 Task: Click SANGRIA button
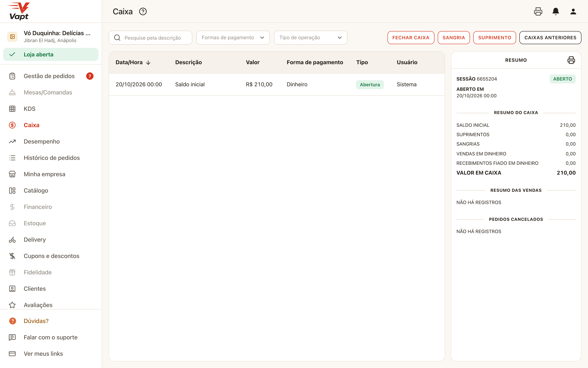(454, 37)
